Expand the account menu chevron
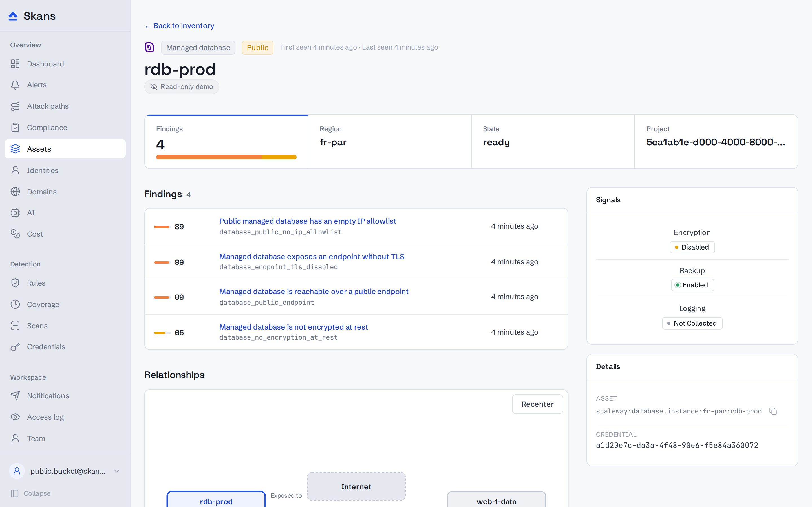The height and width of the screenshot is (507, 812). (x=117, y=471)
